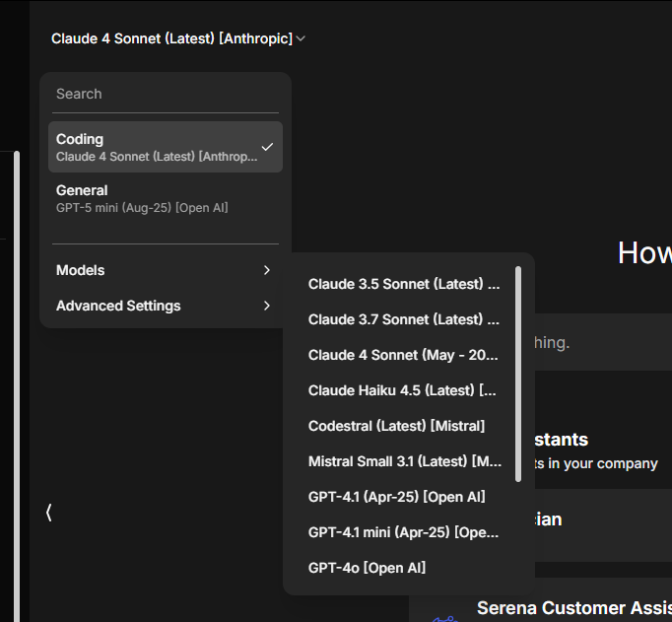The width and height of the screenshot is (672, 622).
Task: Select the Coding preset option
Action: coord(153,147)
